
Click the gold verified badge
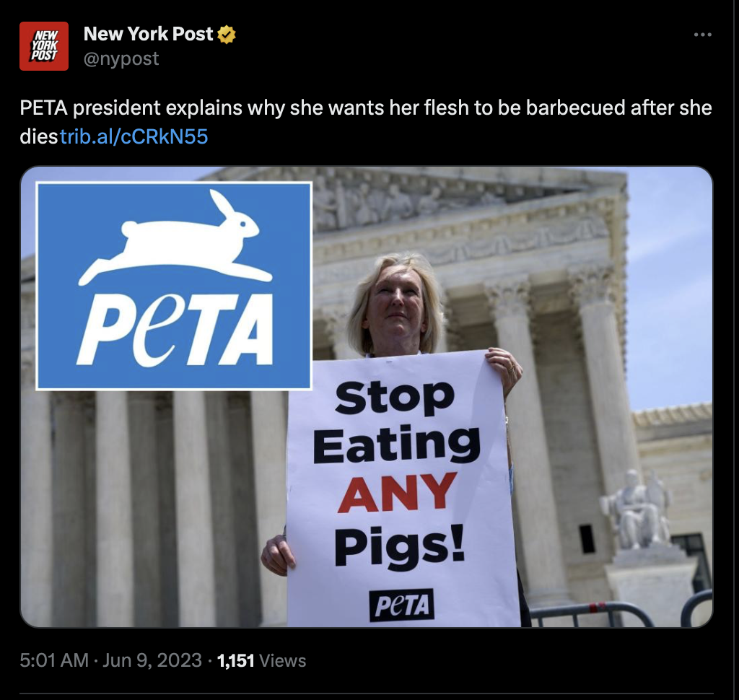point(227,35)
